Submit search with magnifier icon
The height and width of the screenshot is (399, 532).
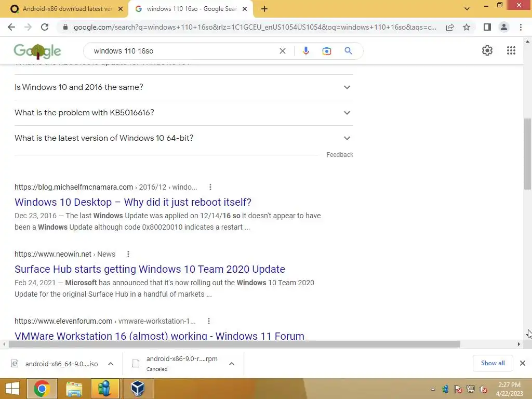coord(348,51)
